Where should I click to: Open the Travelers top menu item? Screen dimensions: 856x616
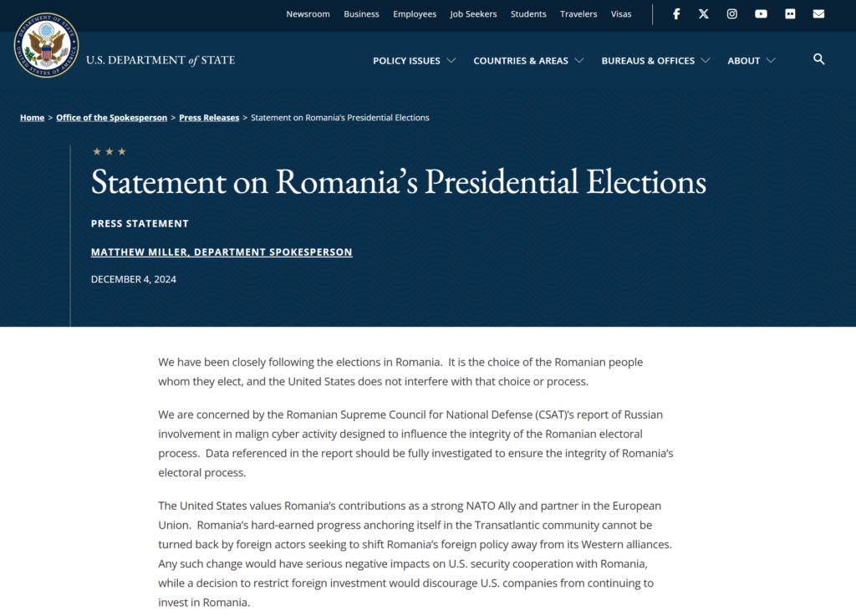pyautogui.click(x=578, y=14)
